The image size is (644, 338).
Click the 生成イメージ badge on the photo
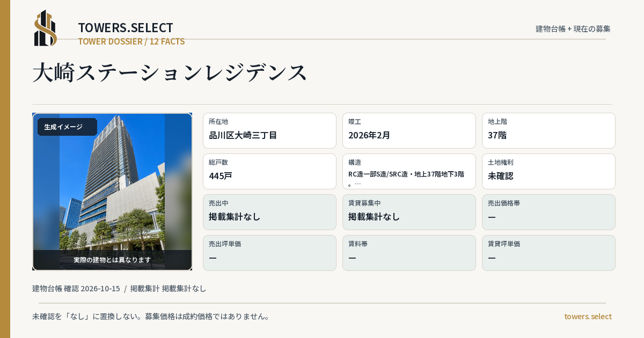point(67,127)
